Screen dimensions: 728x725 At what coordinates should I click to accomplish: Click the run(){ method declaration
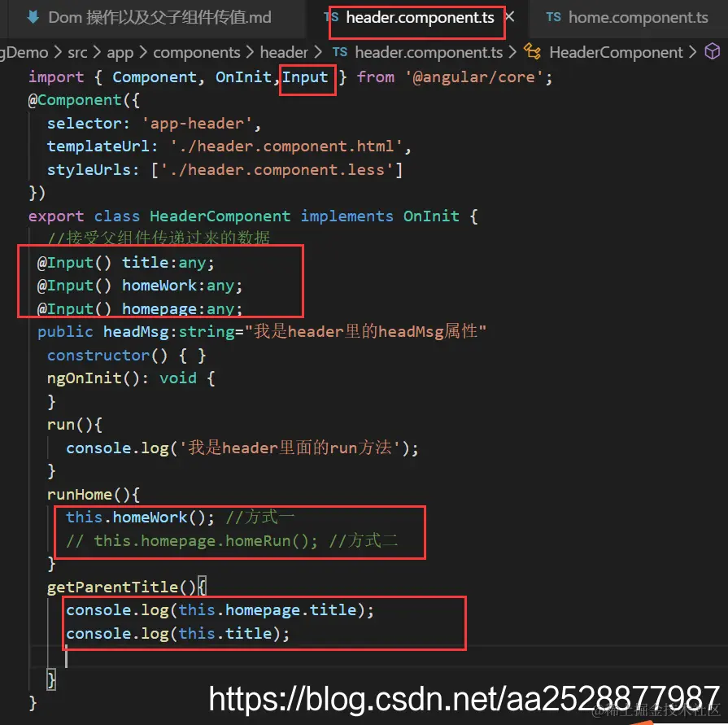[x=75, y=425]
